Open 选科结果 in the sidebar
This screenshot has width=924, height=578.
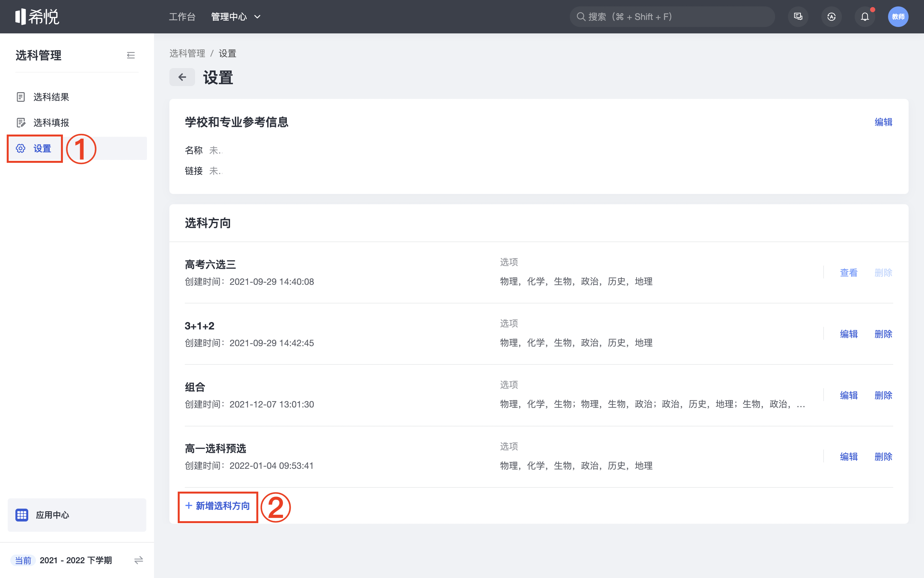point(77,97)
